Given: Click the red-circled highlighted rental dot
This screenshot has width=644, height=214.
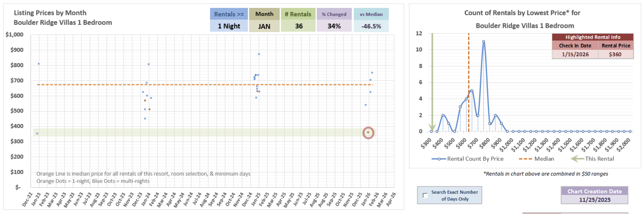Looking at the screenshot, I should (368, 132).
